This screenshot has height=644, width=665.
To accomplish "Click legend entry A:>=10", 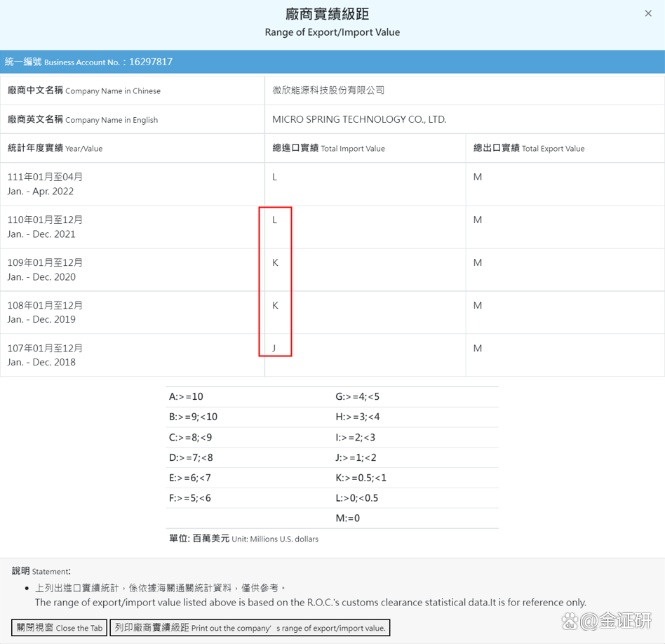I will point(186,396).
